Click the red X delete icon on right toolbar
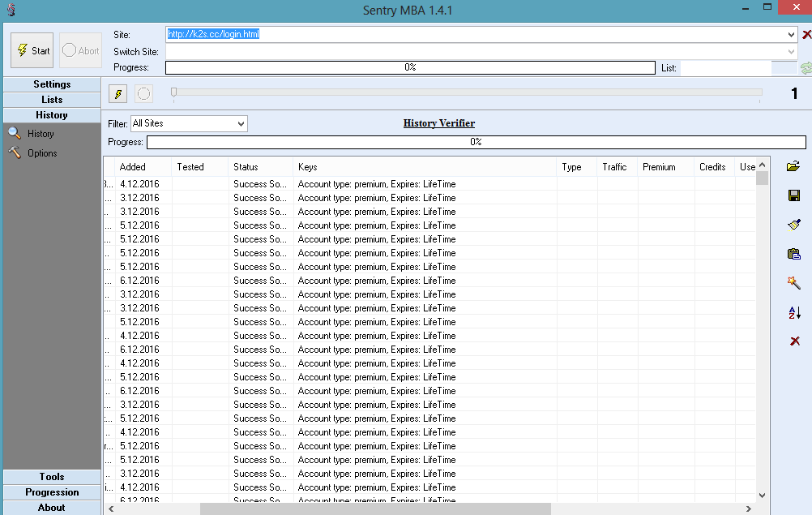The height and width of the screenshot is (515, 812). 795,341
